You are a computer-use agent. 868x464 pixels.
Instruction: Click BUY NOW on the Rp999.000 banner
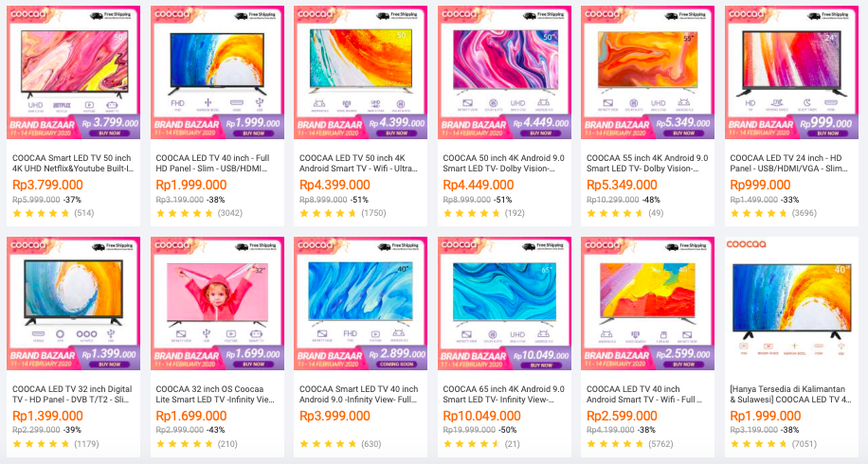click(x=827, y=134)
